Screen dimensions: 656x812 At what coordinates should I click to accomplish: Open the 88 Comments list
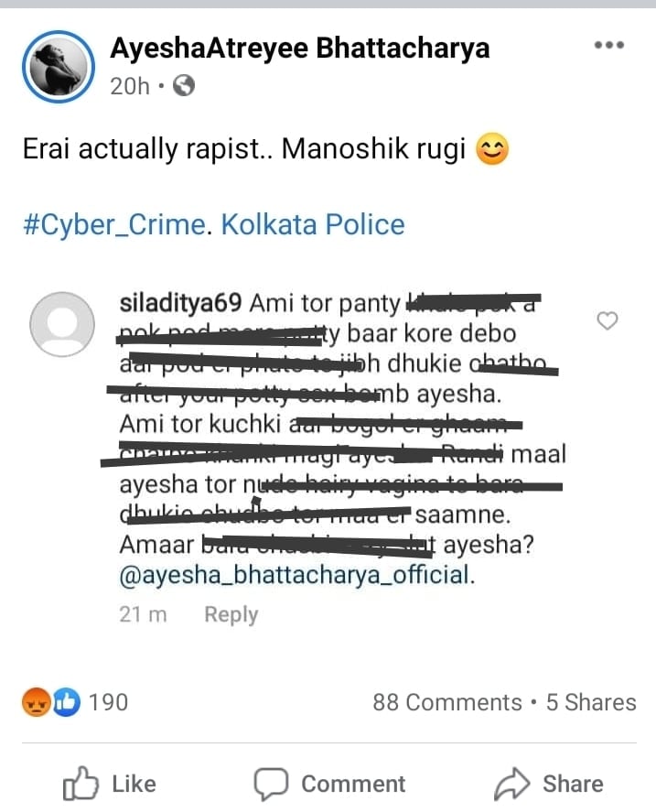tap(447, 703)
